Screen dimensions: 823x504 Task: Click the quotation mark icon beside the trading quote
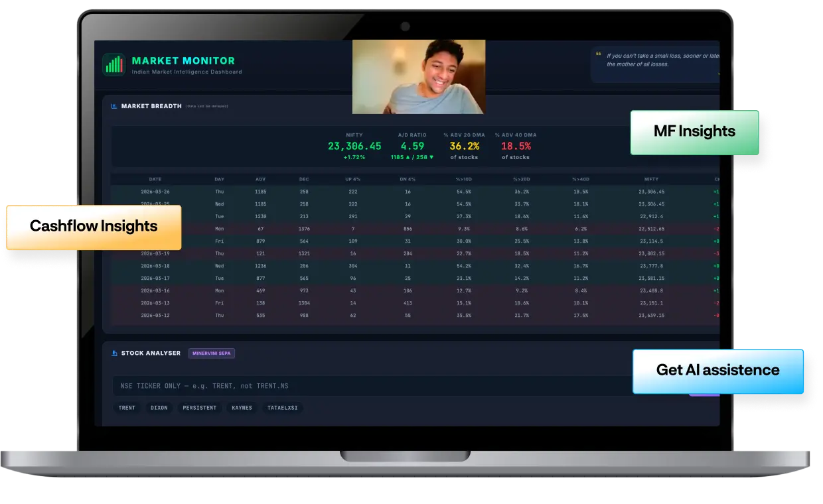(598, 53)
